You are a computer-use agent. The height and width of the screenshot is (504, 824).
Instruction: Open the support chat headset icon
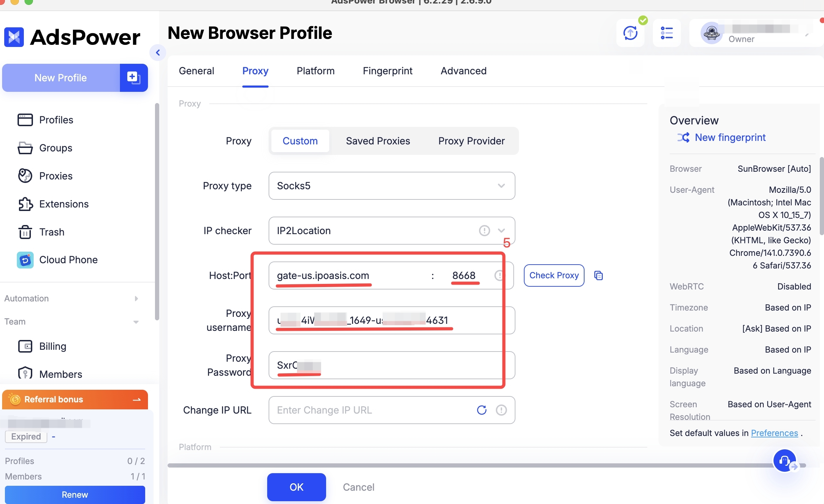pos(784,461)
